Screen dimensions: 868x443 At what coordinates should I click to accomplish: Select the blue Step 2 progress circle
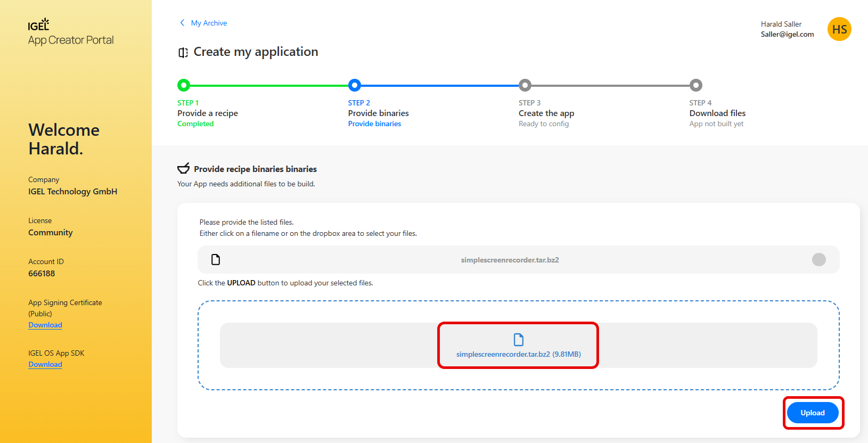tap(355, 85)
